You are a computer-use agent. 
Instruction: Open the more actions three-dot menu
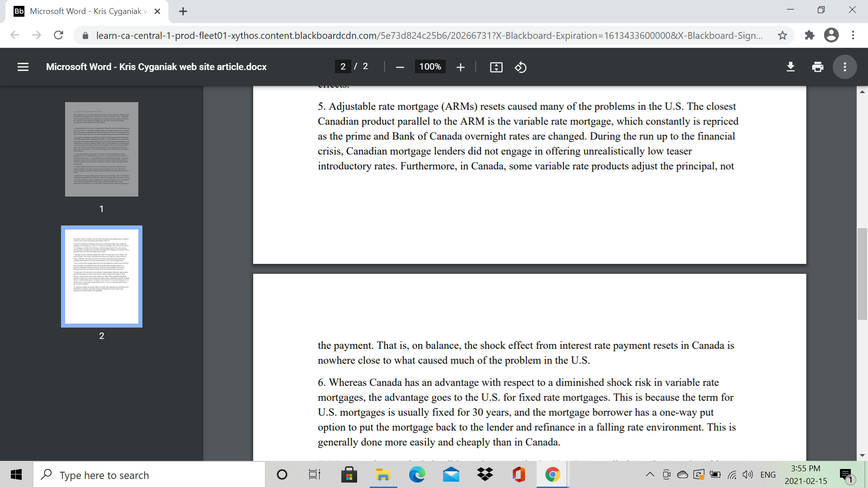click(844, 67)
